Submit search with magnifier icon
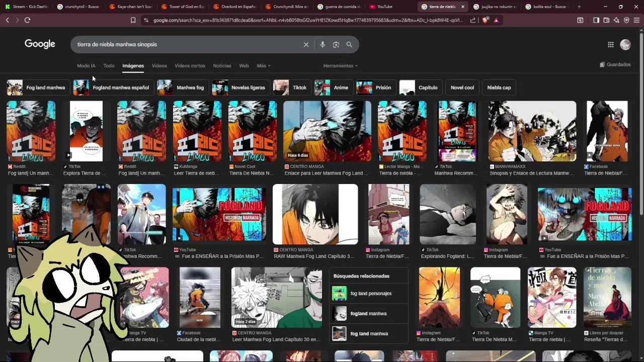The width and height of the screenshot is (644, 362). (349, 44)
